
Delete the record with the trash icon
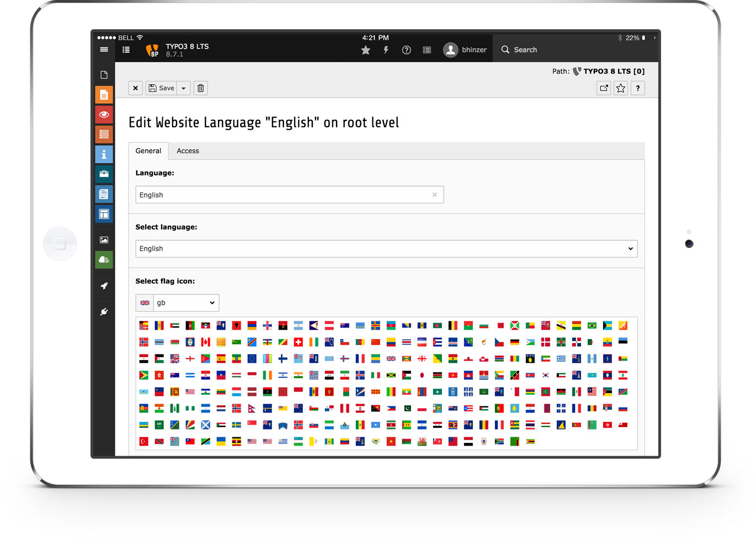[x=200, y=88]
